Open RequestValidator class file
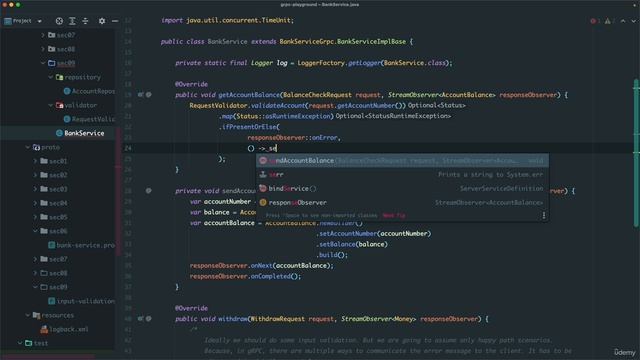This screenshot has width=640, height=360. coord(89,119)
